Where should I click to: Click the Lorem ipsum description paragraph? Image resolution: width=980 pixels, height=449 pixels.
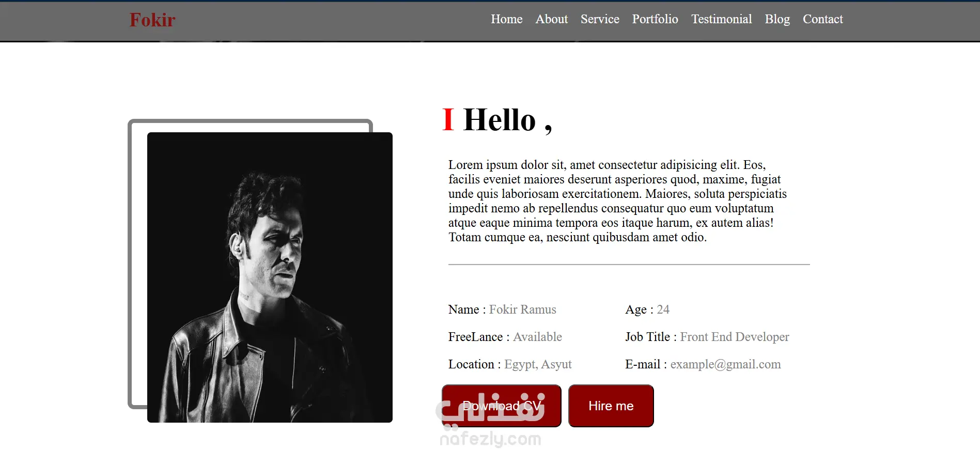point(617,201)
